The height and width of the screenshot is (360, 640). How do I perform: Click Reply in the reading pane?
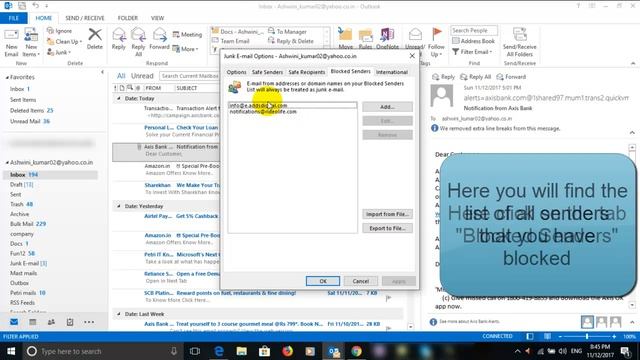pyautogui.click(x=443, y=77)
